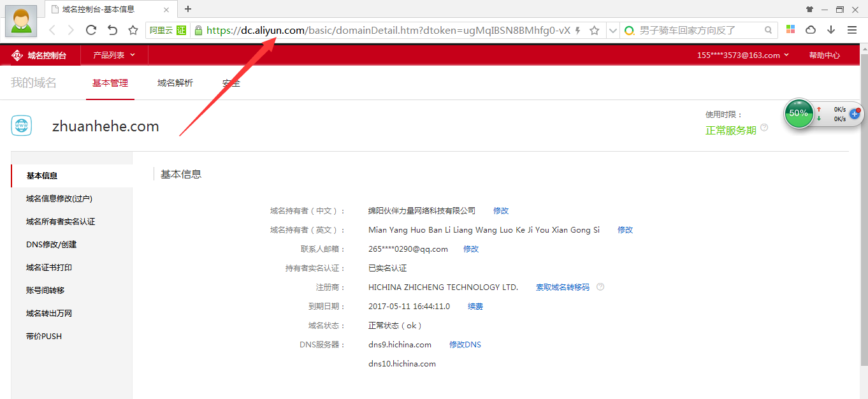
Task: Click the green padlock security icon
Action: tap(198, 31)
